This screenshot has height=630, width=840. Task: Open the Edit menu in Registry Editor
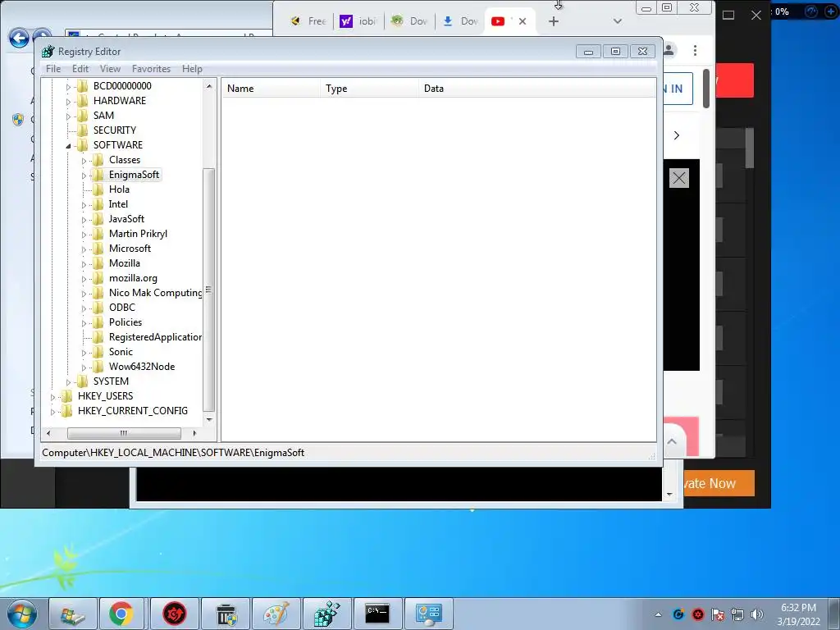(x=80, y=69)
